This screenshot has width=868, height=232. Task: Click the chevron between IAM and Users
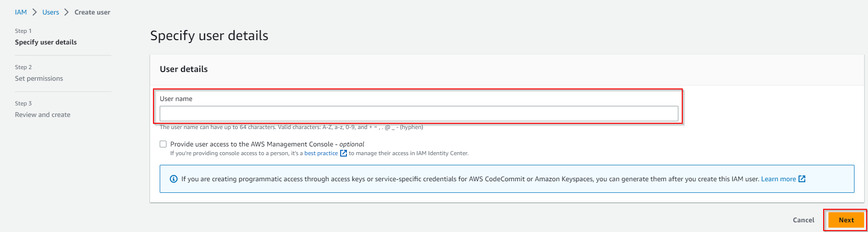35,12
